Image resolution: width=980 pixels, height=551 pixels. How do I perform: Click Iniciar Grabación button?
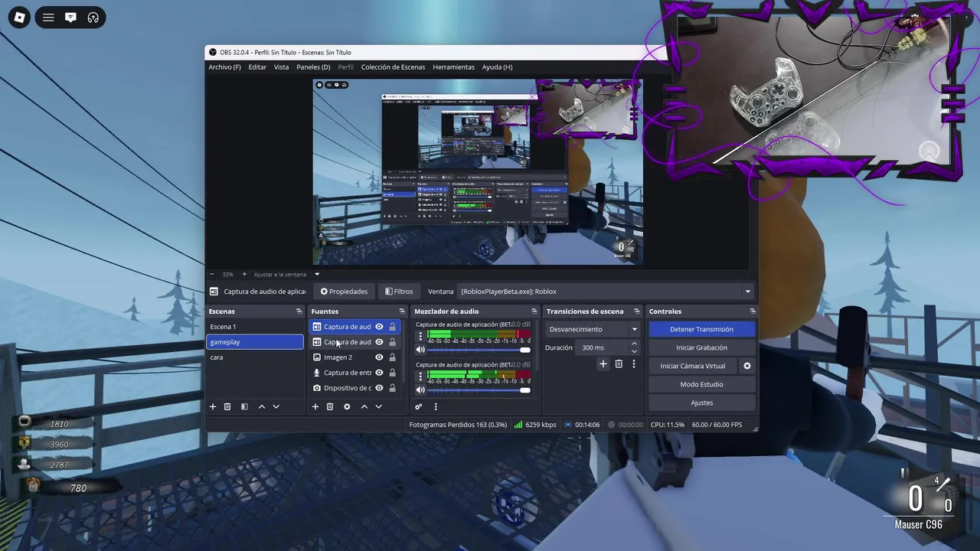pos(702,347)
